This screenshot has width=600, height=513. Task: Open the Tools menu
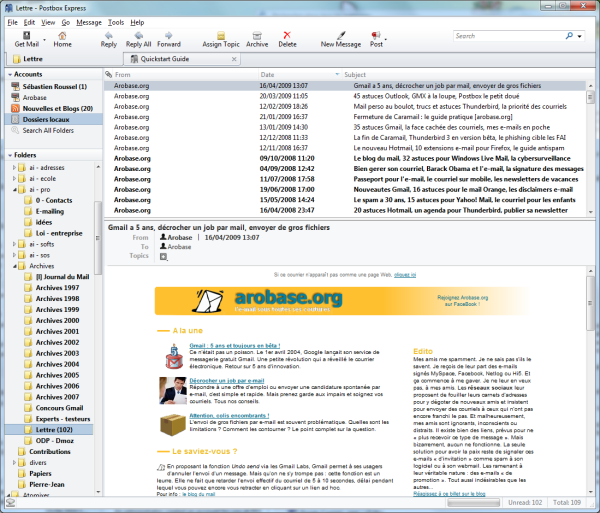(116, 22)
